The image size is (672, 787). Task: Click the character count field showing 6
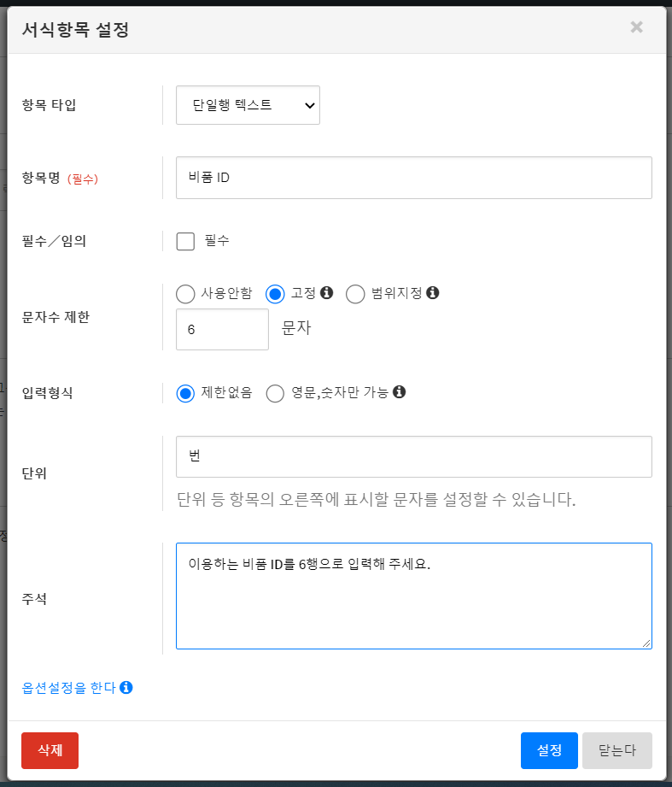click(x=222, y=329)
